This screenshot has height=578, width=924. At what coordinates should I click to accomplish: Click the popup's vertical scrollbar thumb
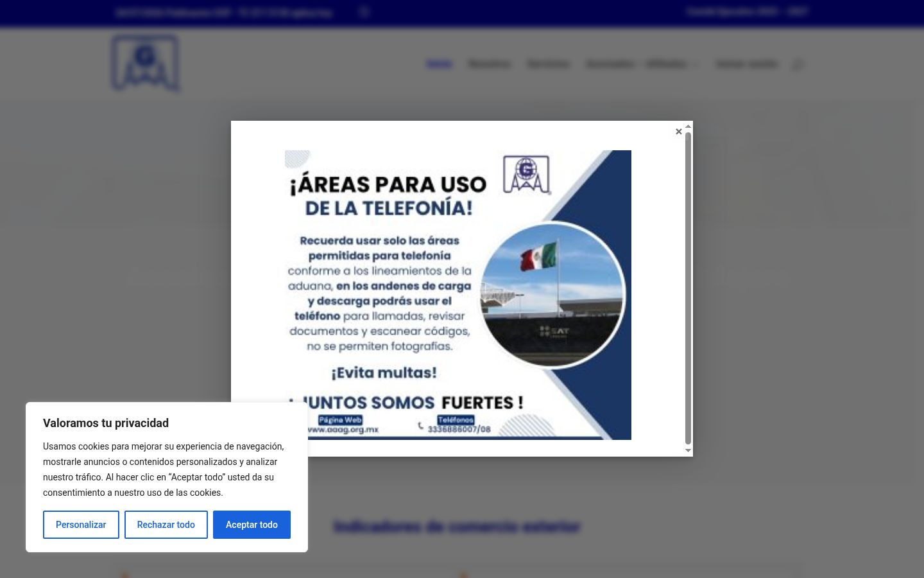coord(688,288)
